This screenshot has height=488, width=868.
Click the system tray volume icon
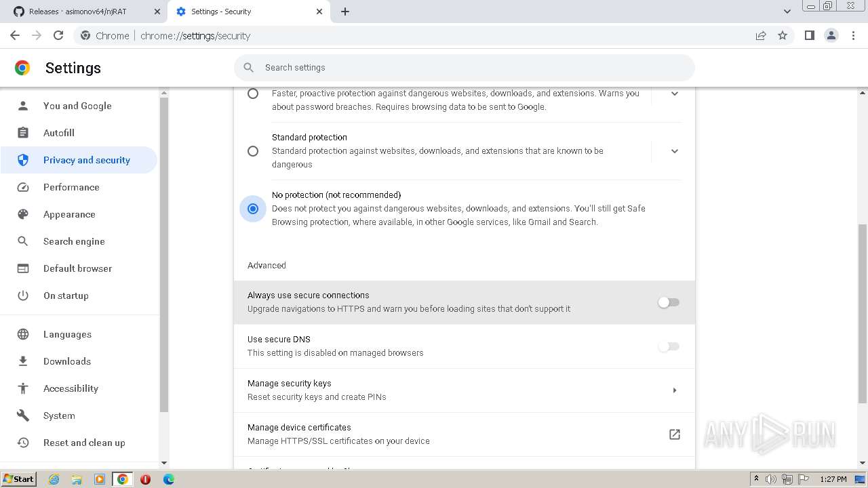771,479
